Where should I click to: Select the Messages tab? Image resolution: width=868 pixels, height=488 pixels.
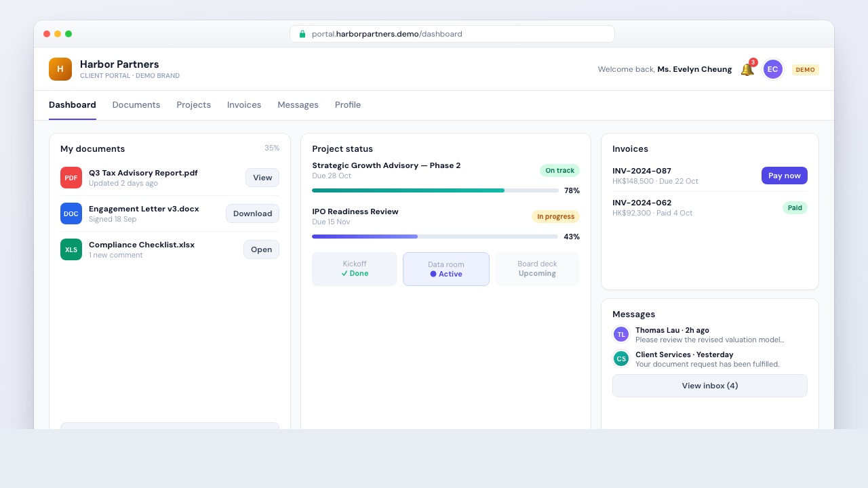point(298,105)
